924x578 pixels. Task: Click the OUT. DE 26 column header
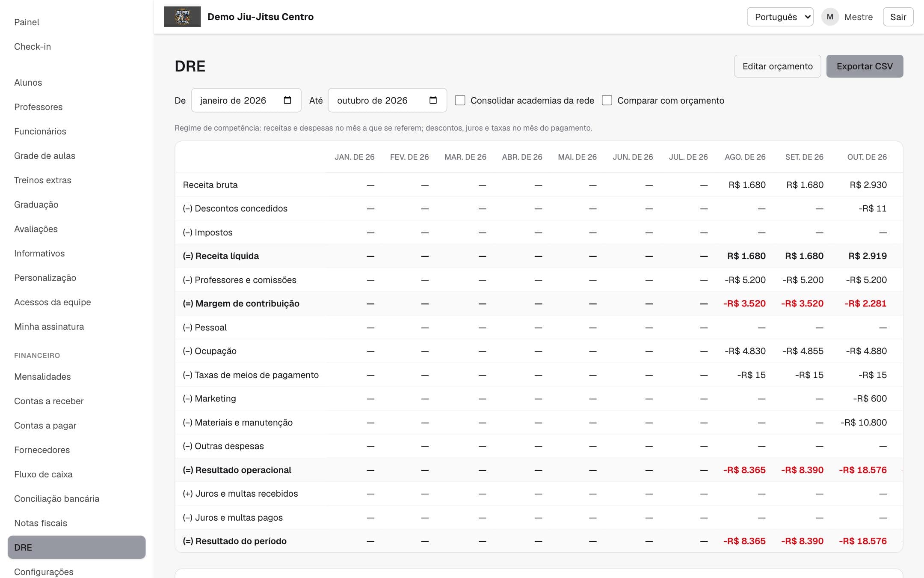(x=867, y=157)
